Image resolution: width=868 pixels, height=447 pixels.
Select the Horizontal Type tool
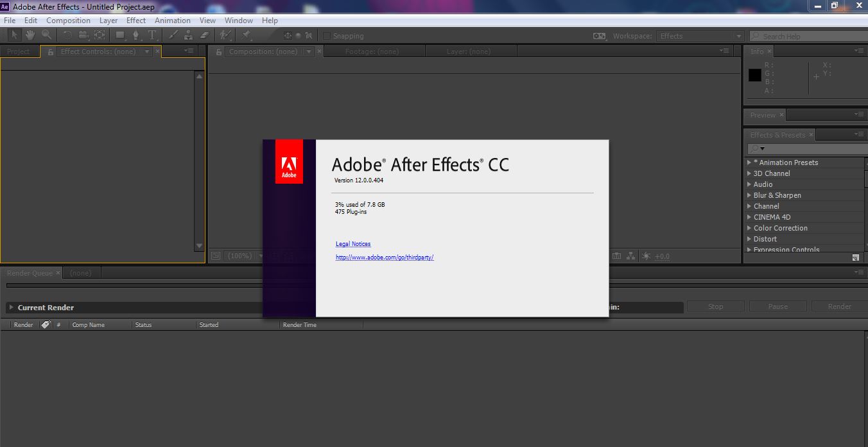pos(152,35)
